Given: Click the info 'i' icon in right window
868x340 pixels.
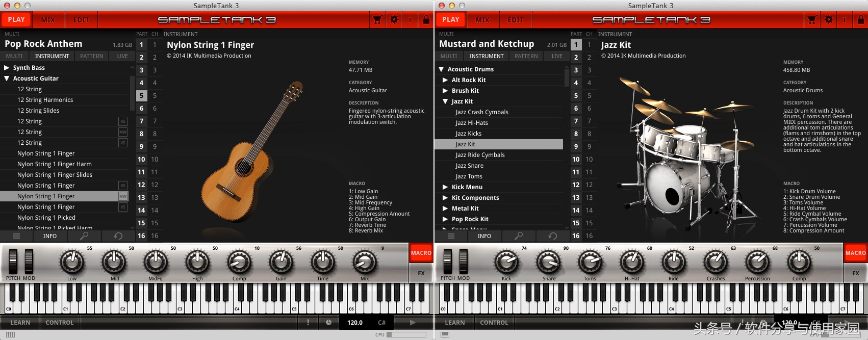Looking at the screenshot, I should point(845,20).
